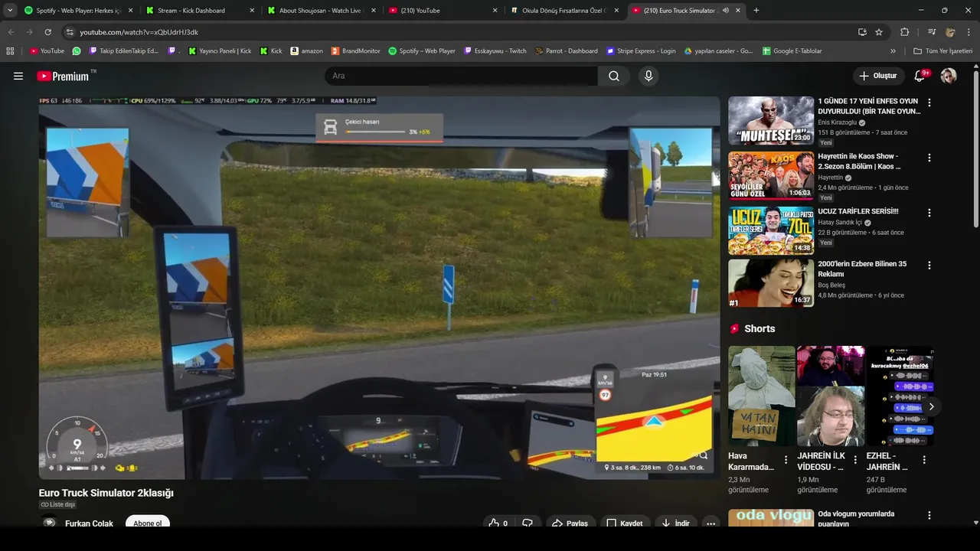The width and height of the screenshot is (980, 551).
Task: Open the account avatar menu
Action: click(x=949, y=76)
